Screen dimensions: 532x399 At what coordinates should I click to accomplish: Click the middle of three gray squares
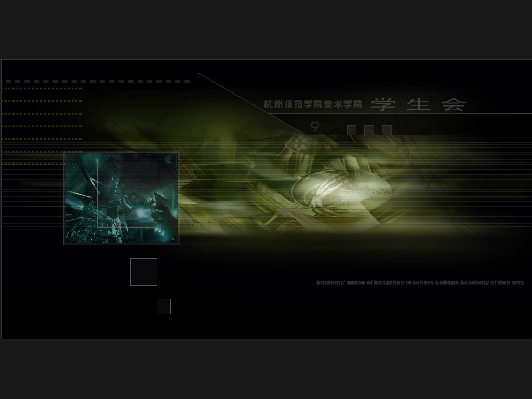pos(369,130)
